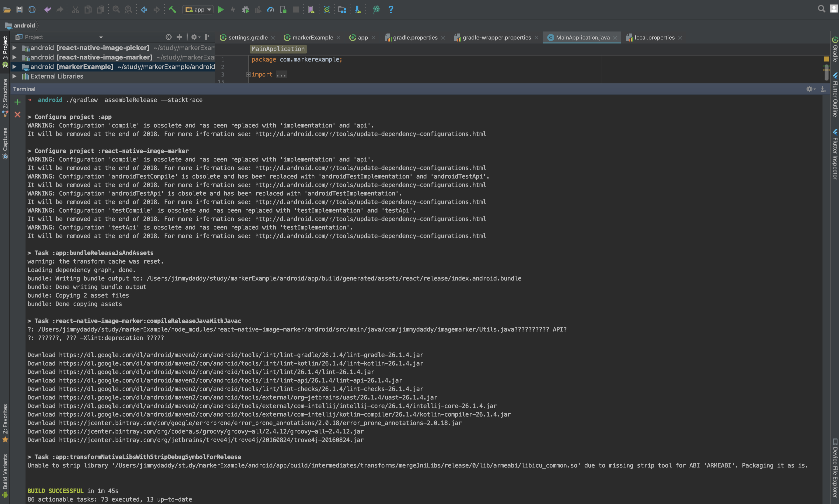
Task: Switch to the gradle.properties tab
Action: click(x=415, y=37)
